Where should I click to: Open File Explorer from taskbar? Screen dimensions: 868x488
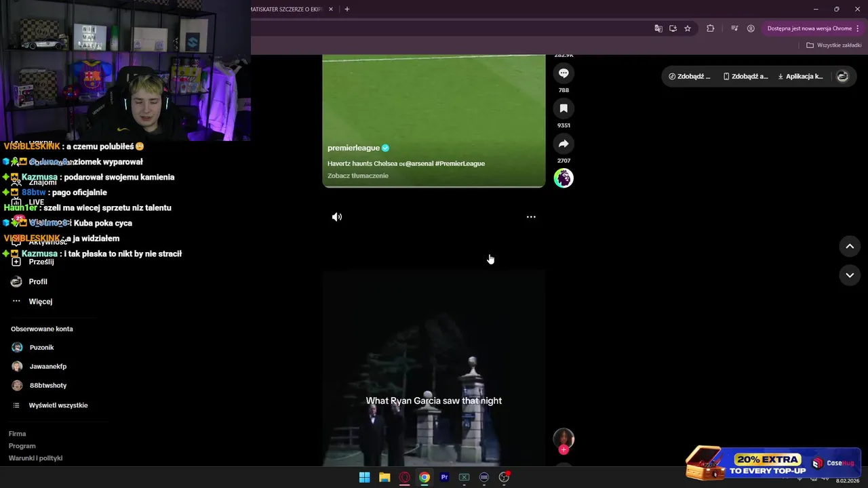click(384, 477)
